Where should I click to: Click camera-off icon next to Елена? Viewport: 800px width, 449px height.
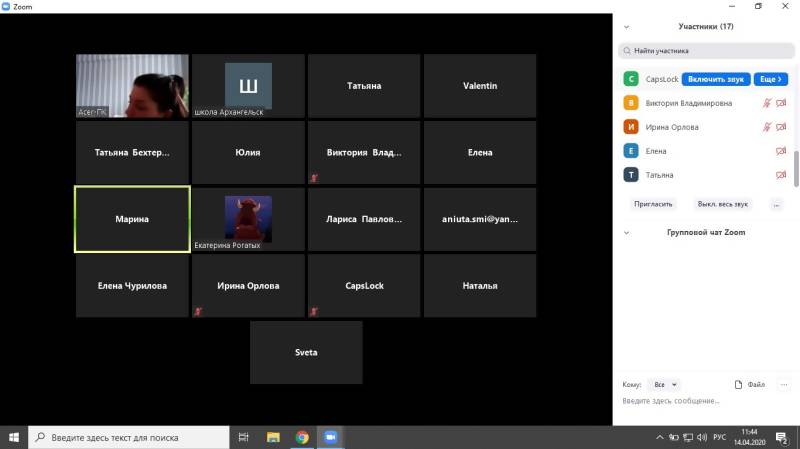(x=781, y=151)
